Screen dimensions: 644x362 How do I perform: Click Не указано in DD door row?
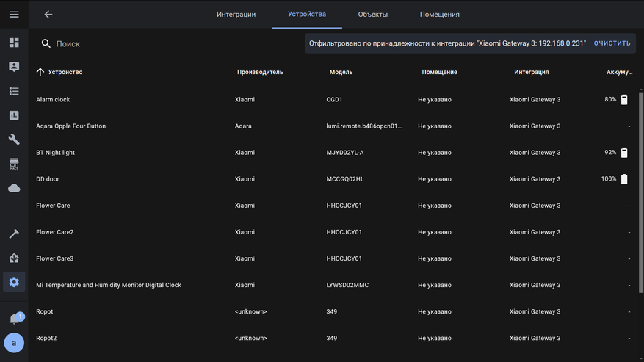(435, 179)
